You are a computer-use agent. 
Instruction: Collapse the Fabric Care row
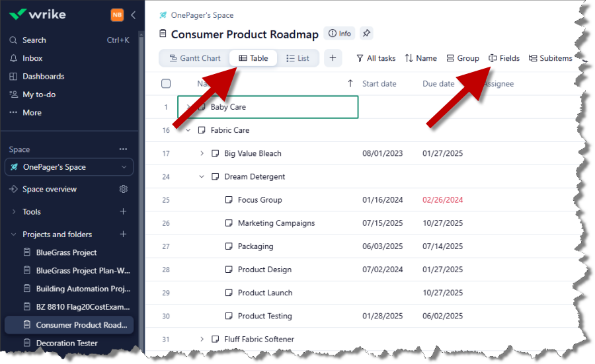click(x=188, y=130)
